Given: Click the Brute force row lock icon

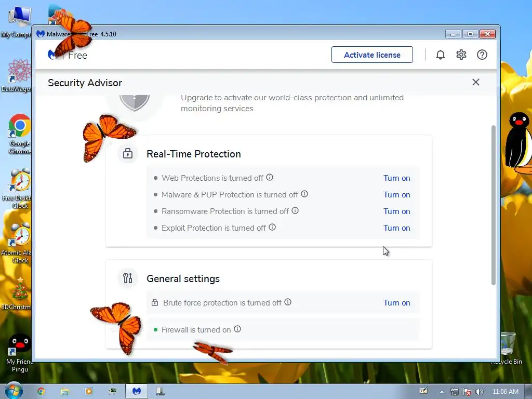Looking at the screenshot, I should click(x=155, y=302).
